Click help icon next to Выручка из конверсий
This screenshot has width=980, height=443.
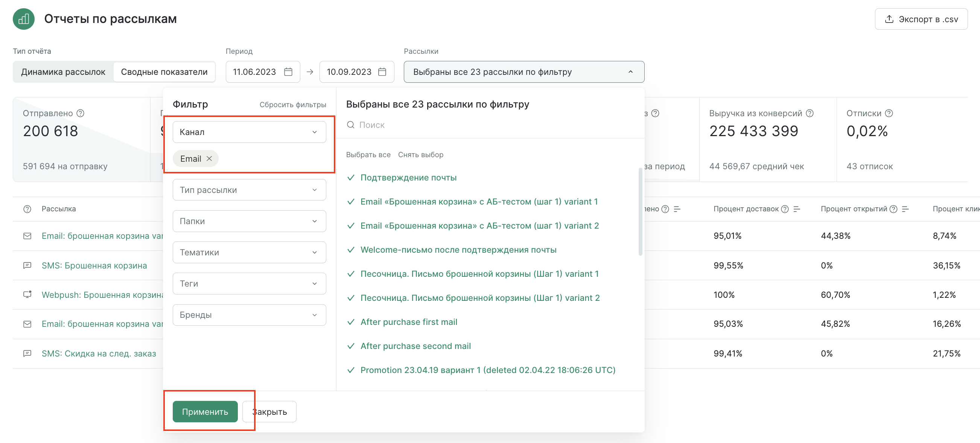click(810, 113)
